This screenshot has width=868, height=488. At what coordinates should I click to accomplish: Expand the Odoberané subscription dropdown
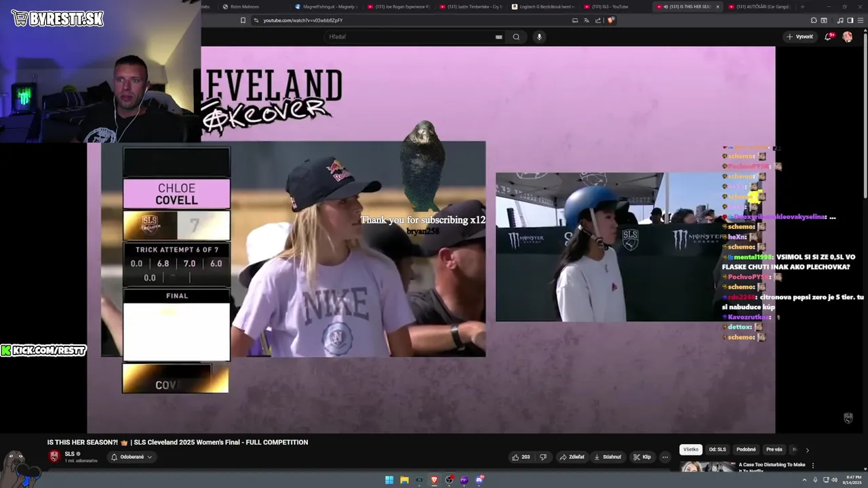[x=131, y=457]
